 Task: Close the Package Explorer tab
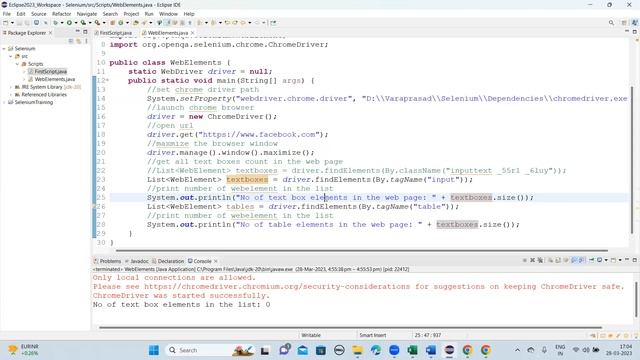point(50,33)
